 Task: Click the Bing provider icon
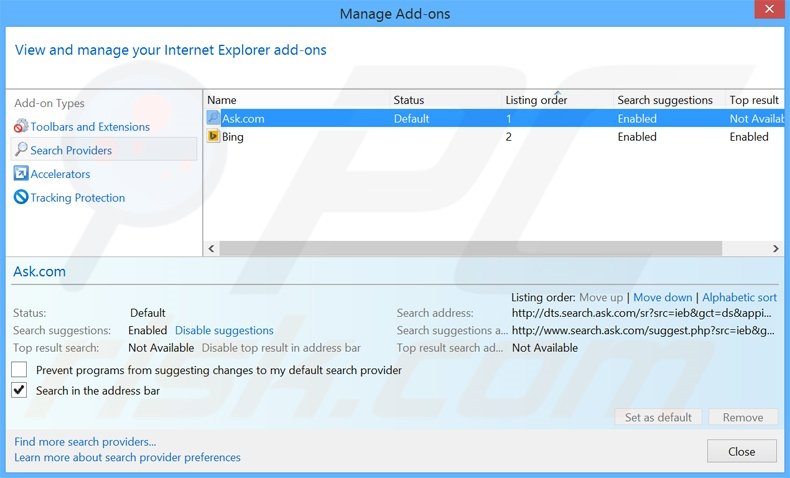pos(213,136)
